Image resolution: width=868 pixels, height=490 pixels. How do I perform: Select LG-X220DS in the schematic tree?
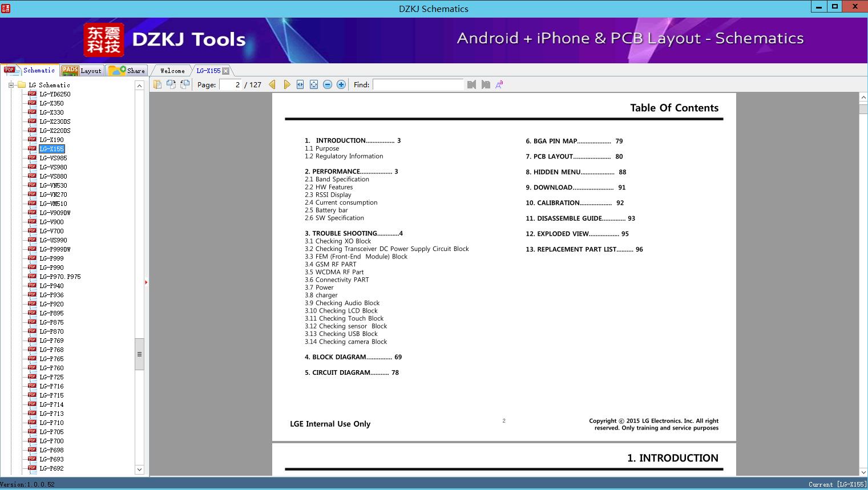click(55, 131)
